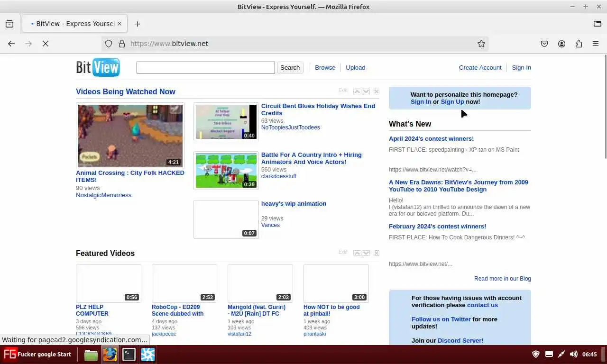Open April 2024's contest winners post
Screen dimensions: 607x364
coord(431,139)
